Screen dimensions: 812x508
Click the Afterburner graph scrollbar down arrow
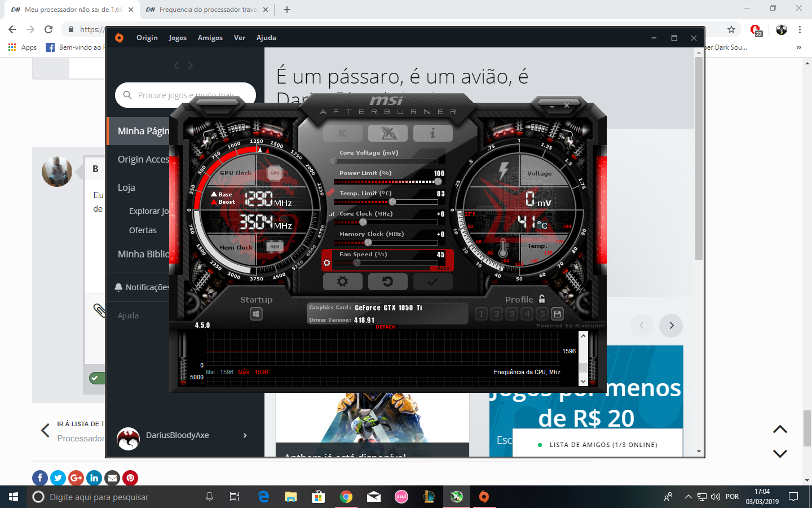point(583,382)
